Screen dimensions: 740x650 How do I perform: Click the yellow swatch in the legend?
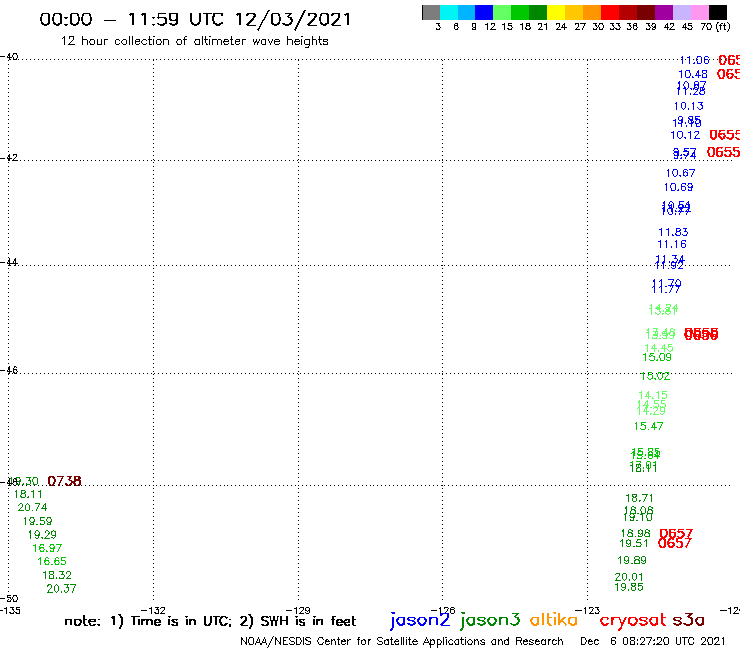coord(556,12)
